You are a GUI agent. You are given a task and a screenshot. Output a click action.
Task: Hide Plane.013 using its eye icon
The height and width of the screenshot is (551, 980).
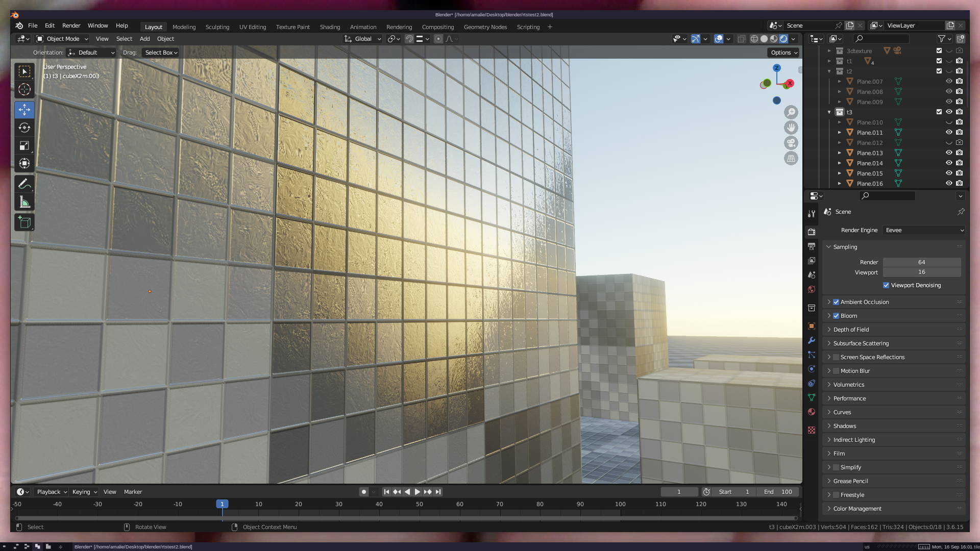point(949,153)
